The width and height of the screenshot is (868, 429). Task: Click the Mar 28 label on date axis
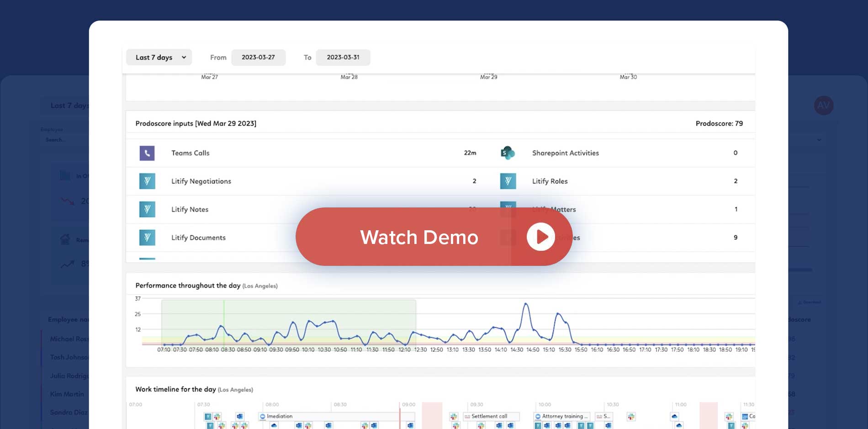(x=349, y=77)
